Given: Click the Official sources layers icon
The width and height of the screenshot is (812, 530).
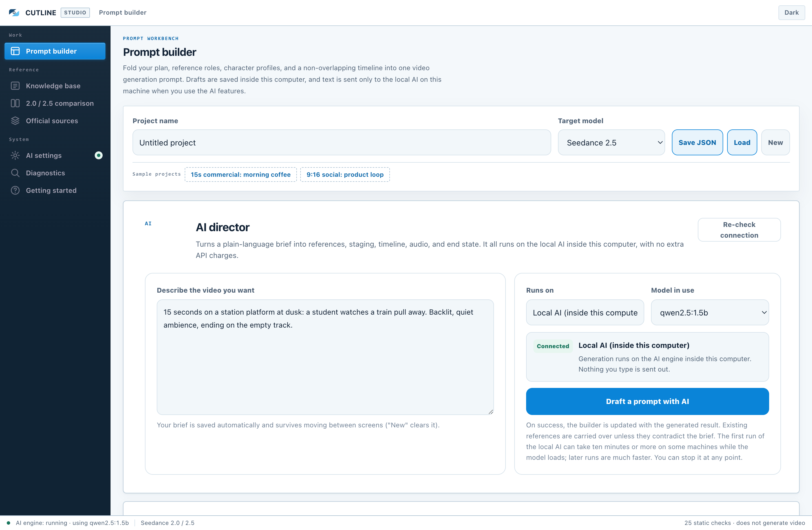Looking at the screenshot, I should pyautogui.click(x=15, y=121).
